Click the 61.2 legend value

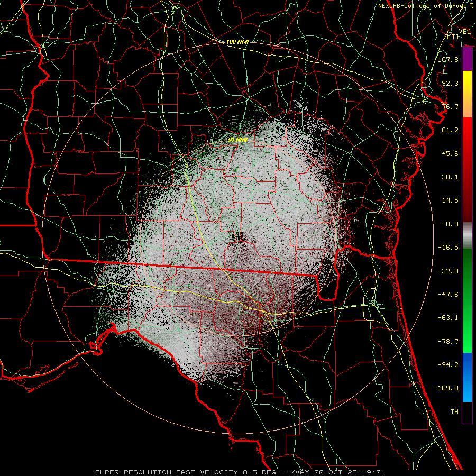[450, 130]
